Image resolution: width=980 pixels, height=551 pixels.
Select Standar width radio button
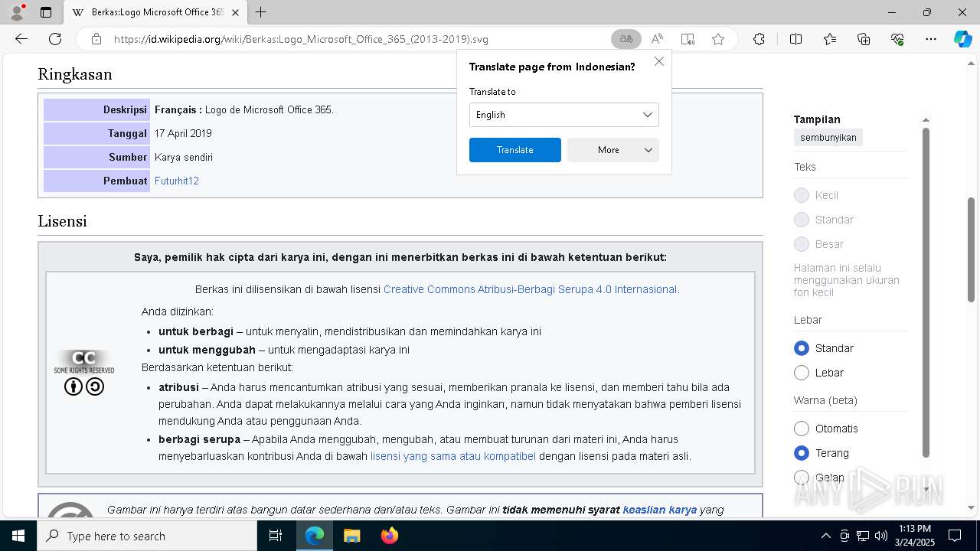[x=802, y=348]
